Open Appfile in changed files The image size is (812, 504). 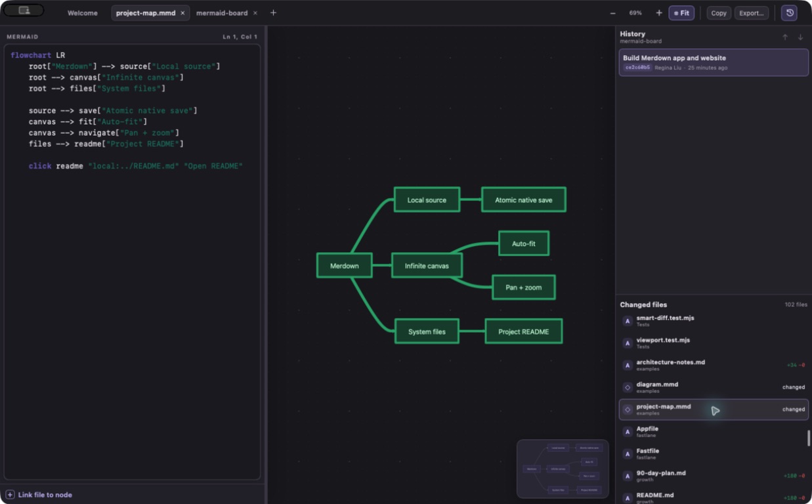[714, 432]
